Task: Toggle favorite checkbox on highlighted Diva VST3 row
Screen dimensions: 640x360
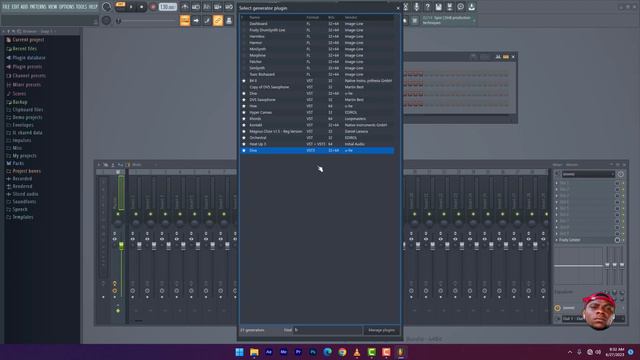Action: click(244, 150)
